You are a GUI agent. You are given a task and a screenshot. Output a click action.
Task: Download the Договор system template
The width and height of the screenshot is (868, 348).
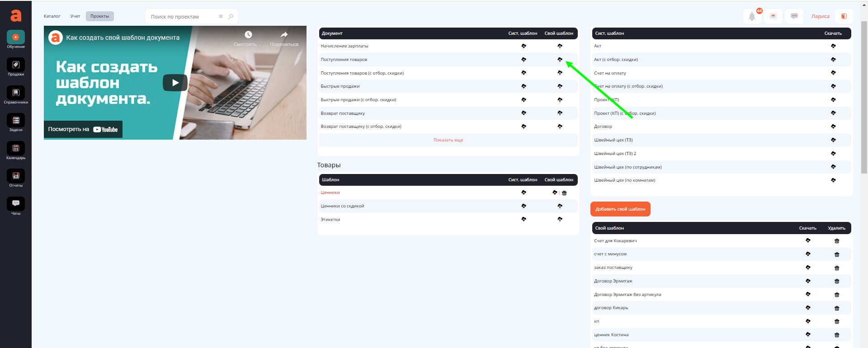[833, 127]
